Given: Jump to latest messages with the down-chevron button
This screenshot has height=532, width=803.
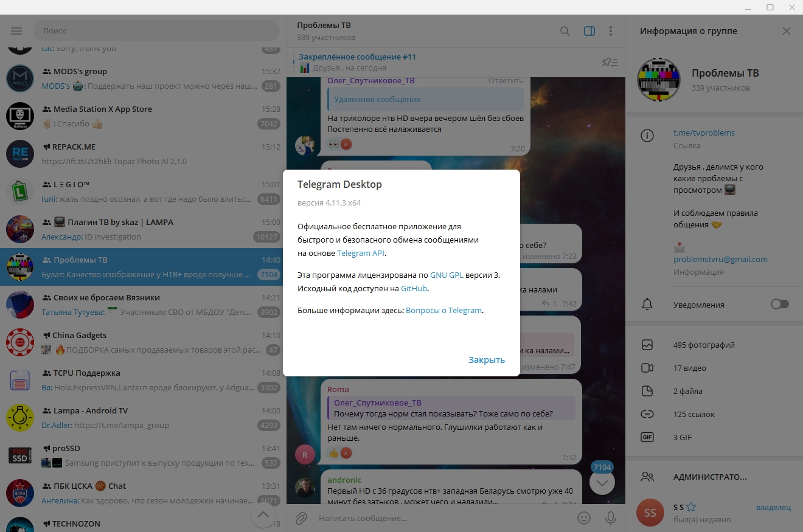Looking at the screenshot, I should [x=602, y=483].
